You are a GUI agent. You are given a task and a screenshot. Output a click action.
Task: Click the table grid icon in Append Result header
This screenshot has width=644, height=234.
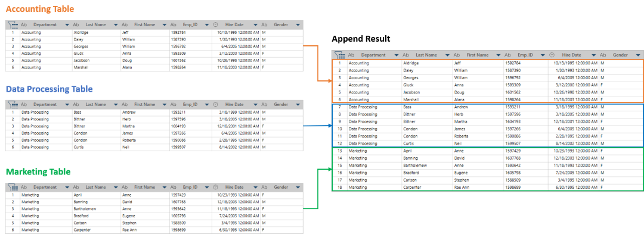[x=340, y=55]
